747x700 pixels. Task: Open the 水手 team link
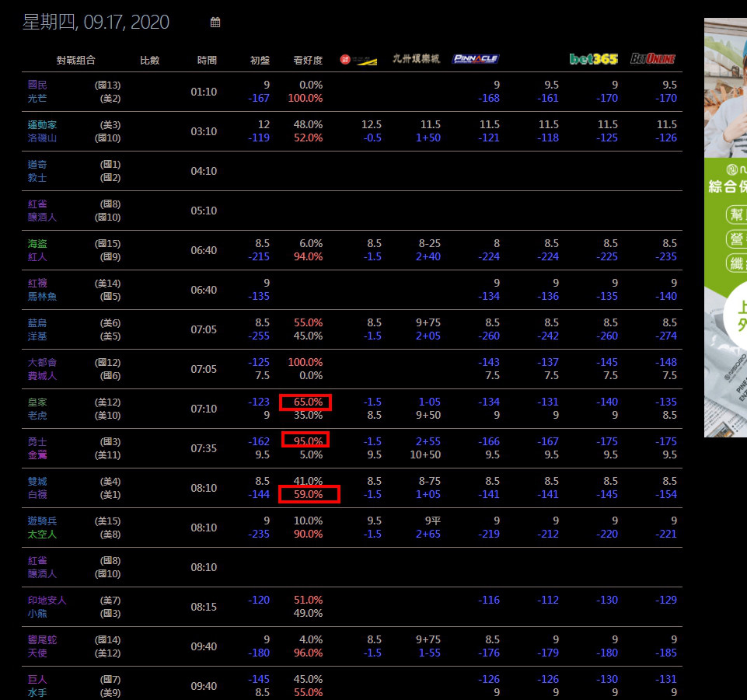37,692
